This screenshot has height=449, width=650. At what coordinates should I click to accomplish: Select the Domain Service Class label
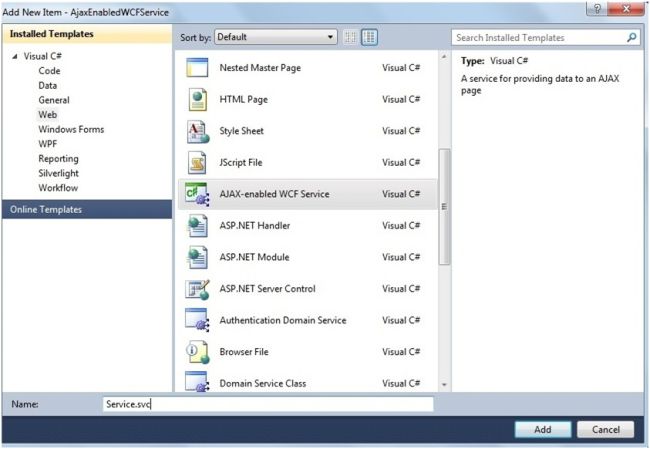pyautogui.click(x=263, y=383)
